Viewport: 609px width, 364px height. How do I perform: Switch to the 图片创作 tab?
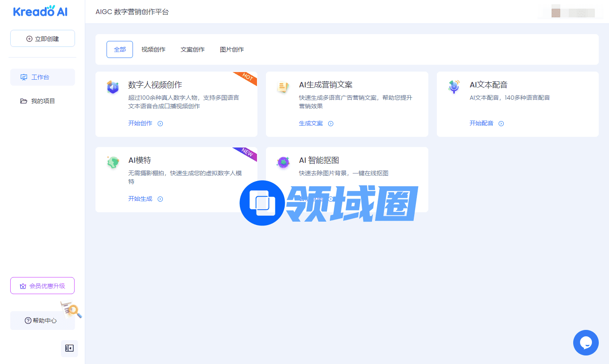(232, 49)
